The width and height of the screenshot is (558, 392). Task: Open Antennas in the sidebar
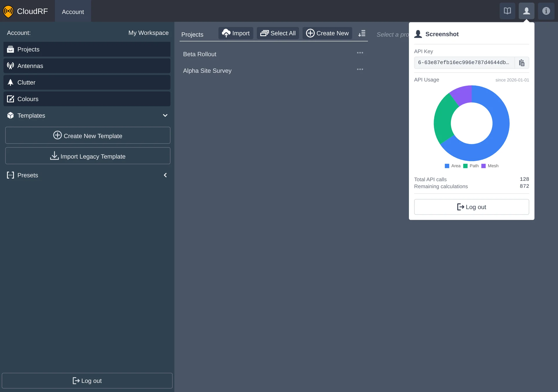point(87,66)
